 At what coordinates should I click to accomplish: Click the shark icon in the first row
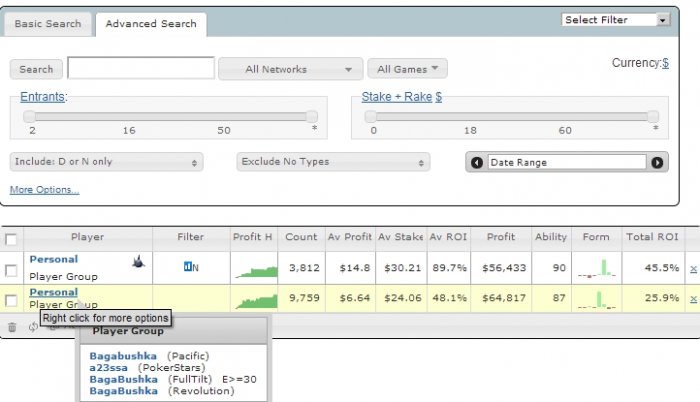pyautogui.click(x=139, y=261)
